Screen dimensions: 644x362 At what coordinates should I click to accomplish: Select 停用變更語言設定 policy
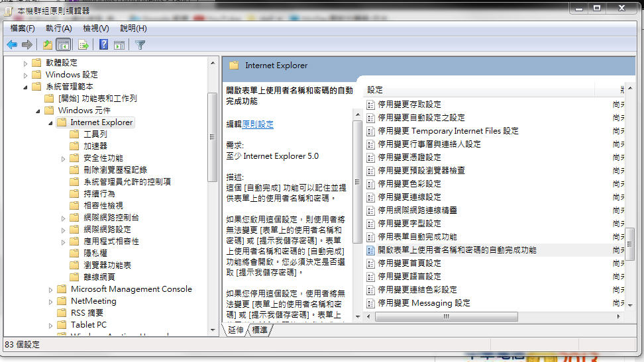409,276
